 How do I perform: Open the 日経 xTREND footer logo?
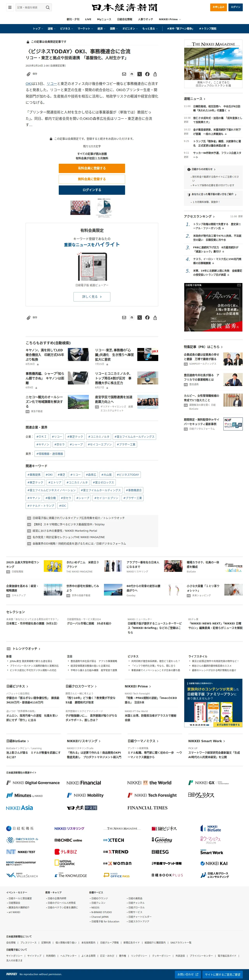116,852
